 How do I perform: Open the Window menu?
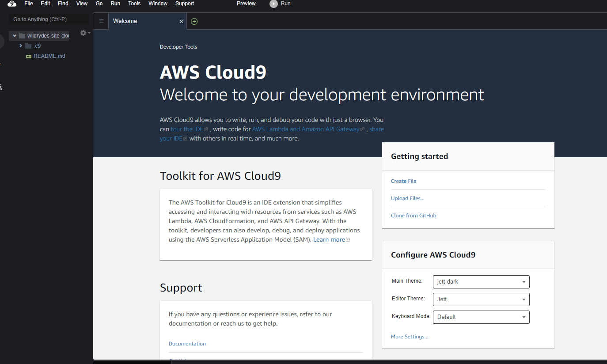158,4
